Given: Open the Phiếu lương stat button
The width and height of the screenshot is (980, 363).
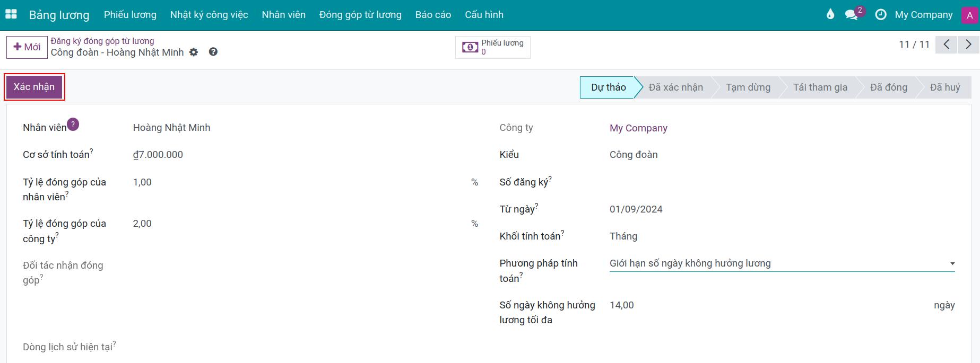Looking at the screenshot, I should (x=493, y=47).
